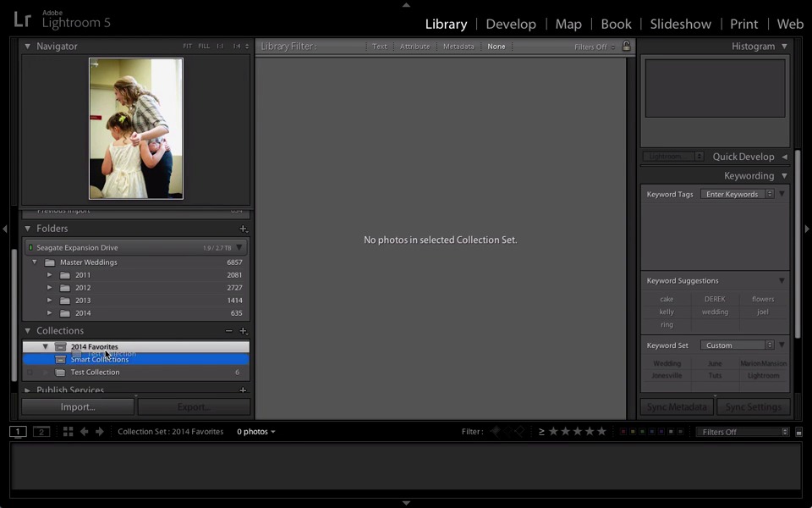Open second window display 2
Viewport: 812px width, 508px height.
(x=41, y=432)
